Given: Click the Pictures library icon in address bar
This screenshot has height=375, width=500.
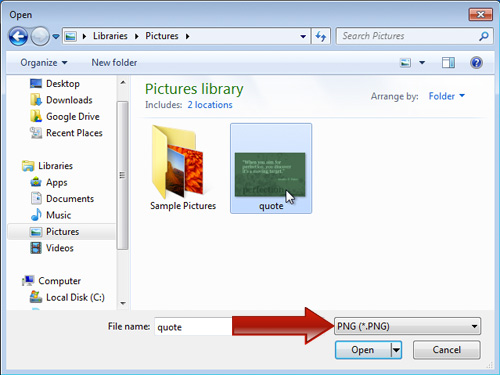Looking at the screenshot, I should [71, 36].
